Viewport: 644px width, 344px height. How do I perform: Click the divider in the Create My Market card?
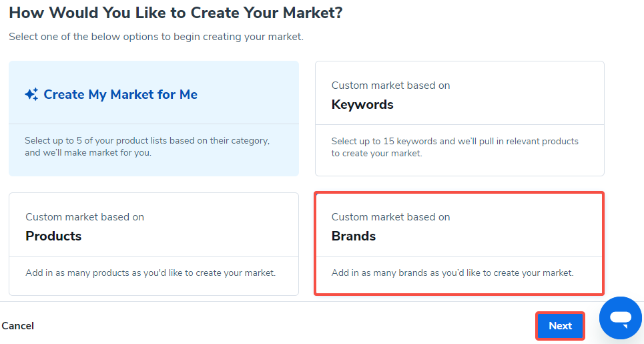[x=153, y=124]
